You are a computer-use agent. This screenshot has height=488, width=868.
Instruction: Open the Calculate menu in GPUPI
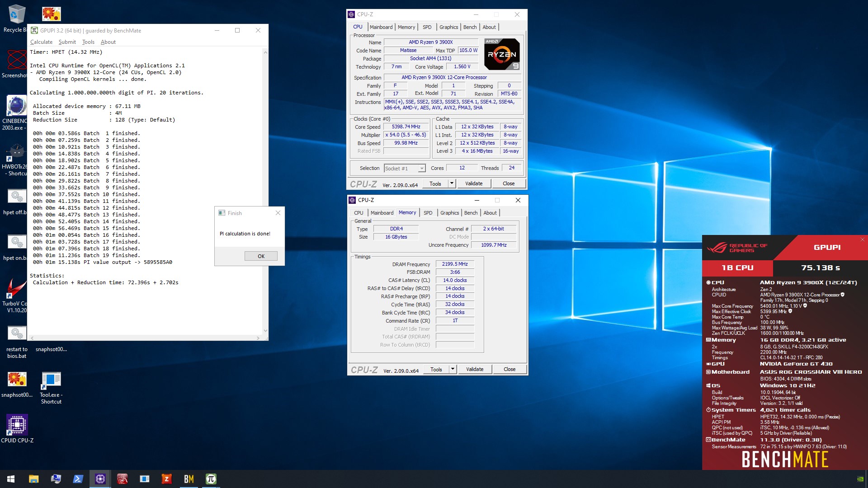coord(41,42)
